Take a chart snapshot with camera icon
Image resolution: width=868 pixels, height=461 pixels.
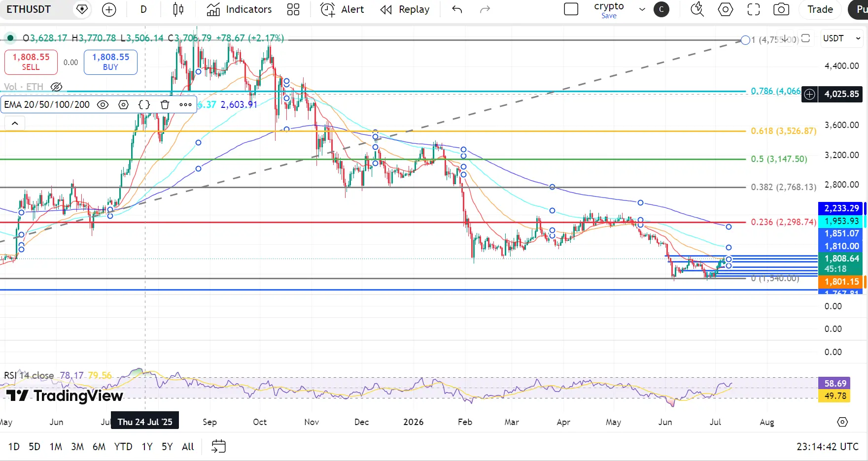(x=781, y=9)
